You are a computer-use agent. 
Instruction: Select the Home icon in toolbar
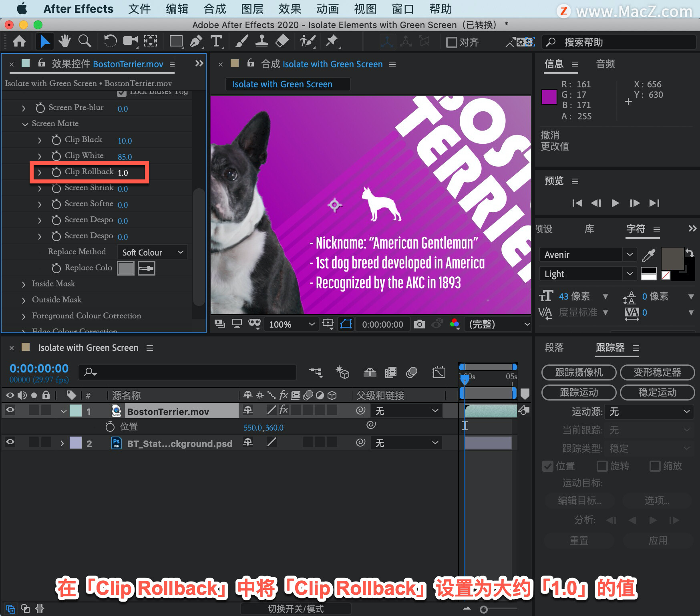19,41
